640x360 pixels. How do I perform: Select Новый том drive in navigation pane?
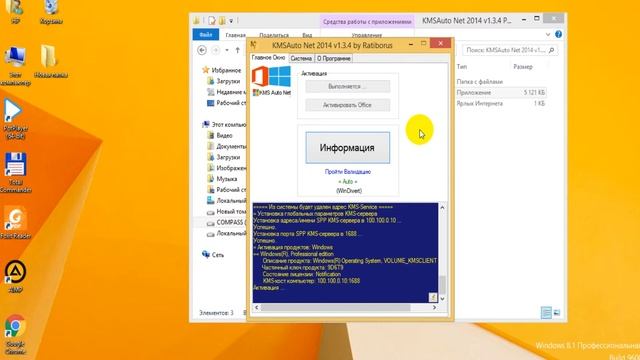tap(227, 211)
